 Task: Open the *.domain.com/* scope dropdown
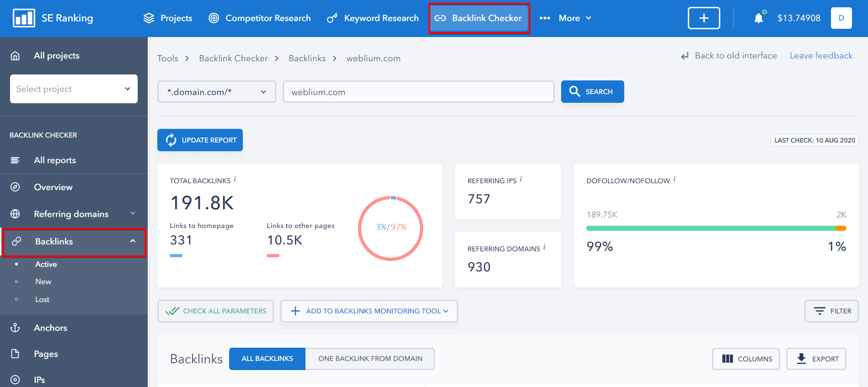point(217,92)
